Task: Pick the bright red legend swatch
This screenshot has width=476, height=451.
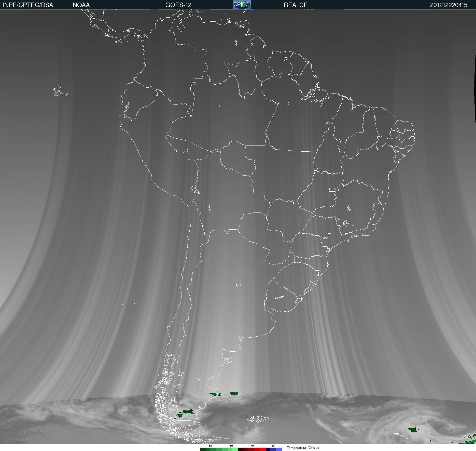Action: click(263, 449)
